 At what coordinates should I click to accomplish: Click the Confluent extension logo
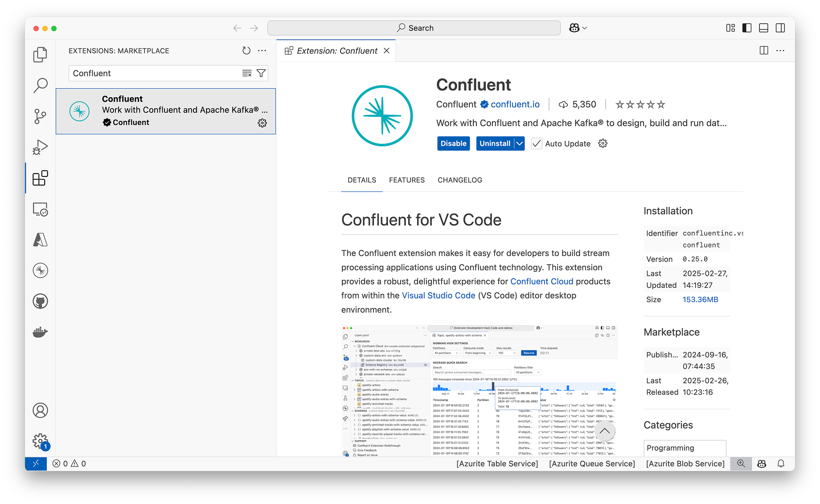pos(382,116)
